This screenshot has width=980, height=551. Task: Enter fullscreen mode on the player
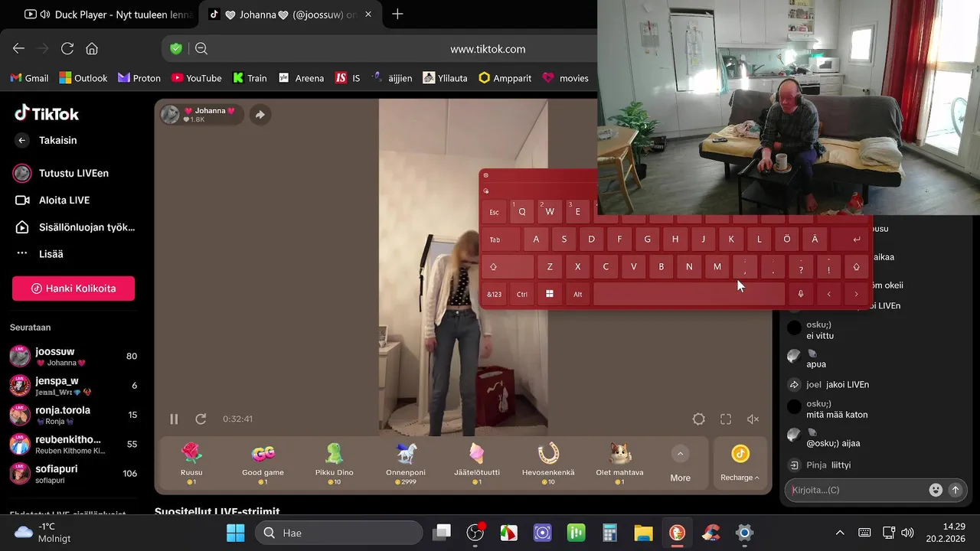(x=726, y=419)
